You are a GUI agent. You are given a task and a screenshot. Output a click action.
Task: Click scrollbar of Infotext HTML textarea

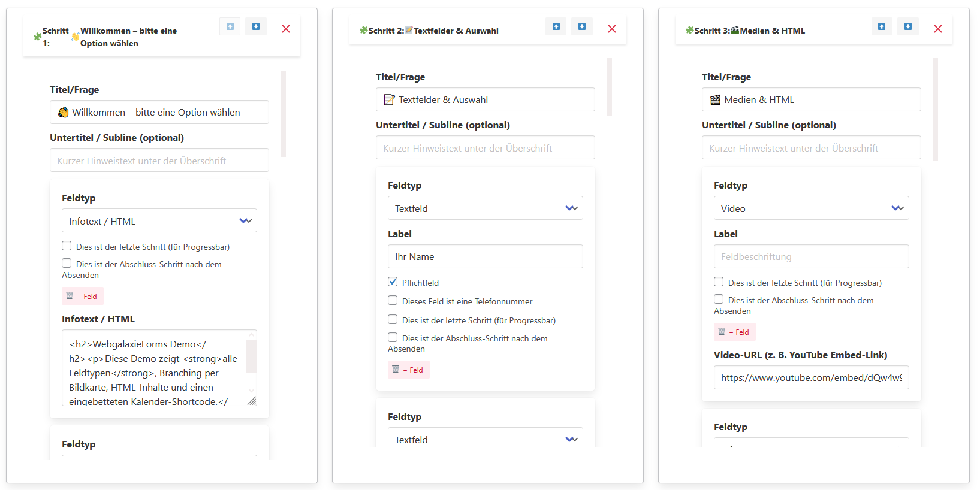(252, 357)
